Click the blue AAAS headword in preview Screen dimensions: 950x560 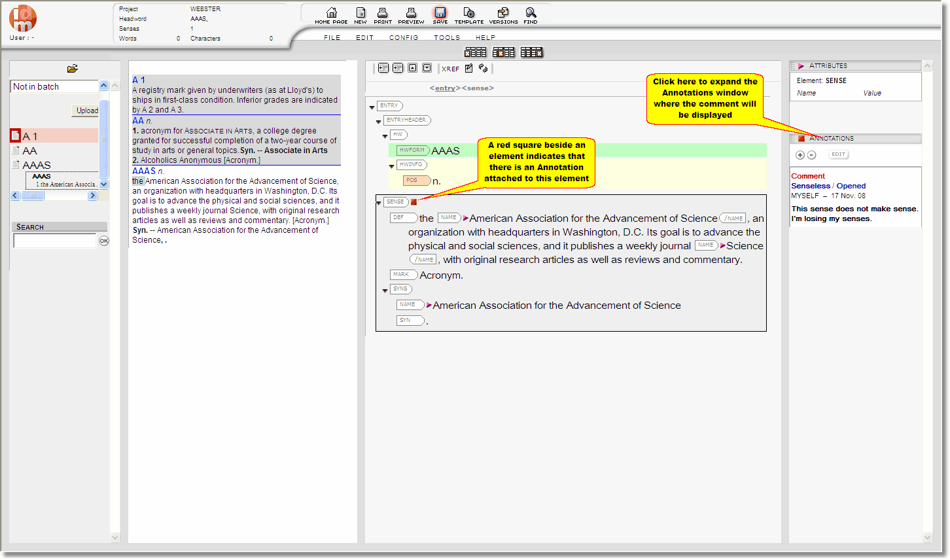click(144, 171)
